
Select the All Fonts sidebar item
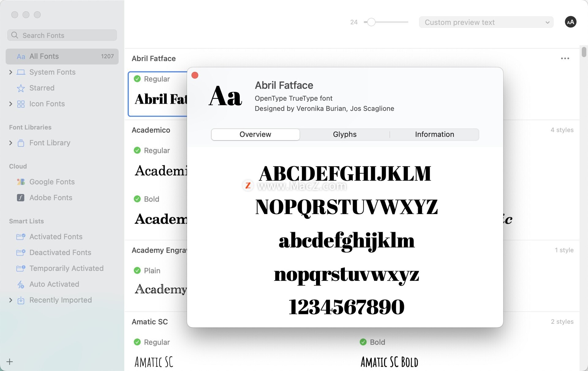tap(44, 56)
